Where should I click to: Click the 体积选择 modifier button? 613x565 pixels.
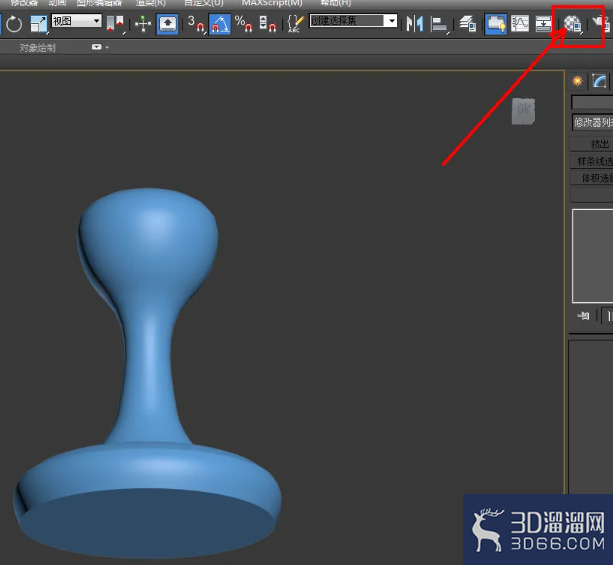click(x=591, y=178)
